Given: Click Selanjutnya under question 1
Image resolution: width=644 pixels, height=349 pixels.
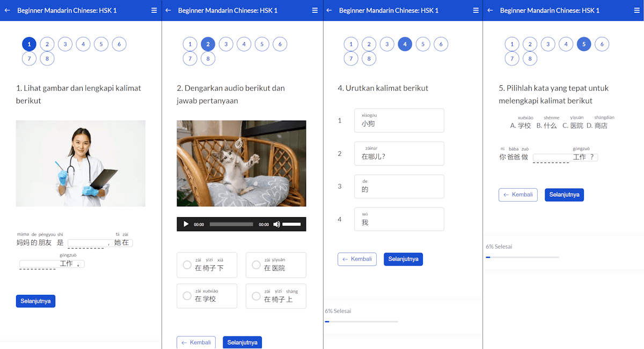Looking at the screenshot, I should (35, 301).
